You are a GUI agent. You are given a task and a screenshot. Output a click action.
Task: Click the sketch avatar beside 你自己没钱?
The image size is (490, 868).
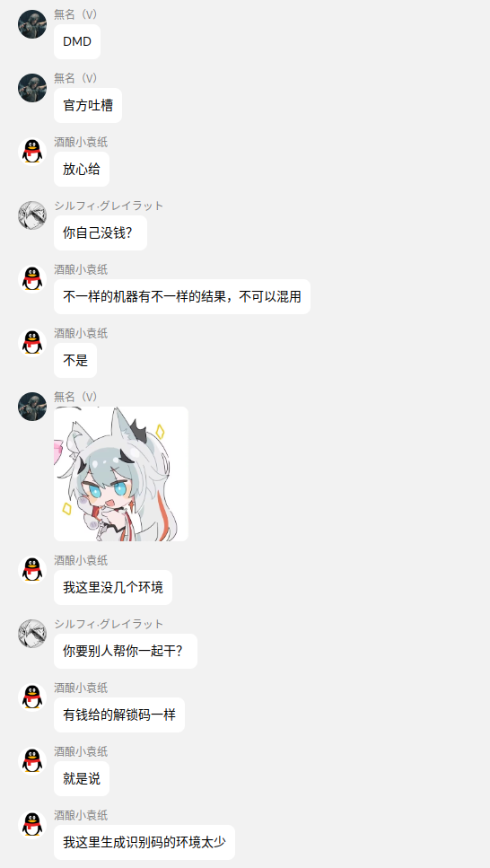pyautogui.click(x=32, y=215)
